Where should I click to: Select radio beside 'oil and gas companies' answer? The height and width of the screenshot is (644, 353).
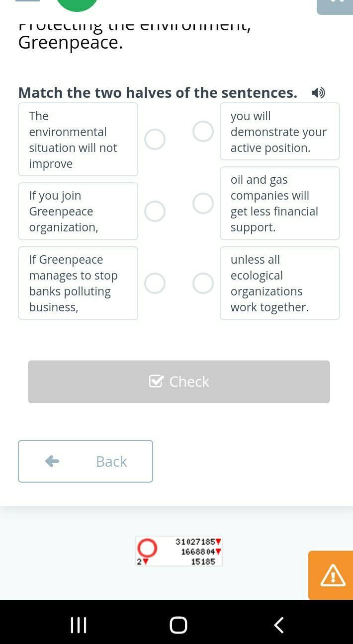[203, 204]
